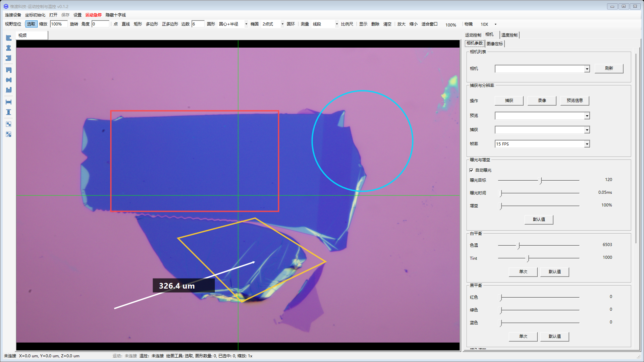The image size is (644, 362).
Task: Click the group shapes icon
Action: (9, 124)
